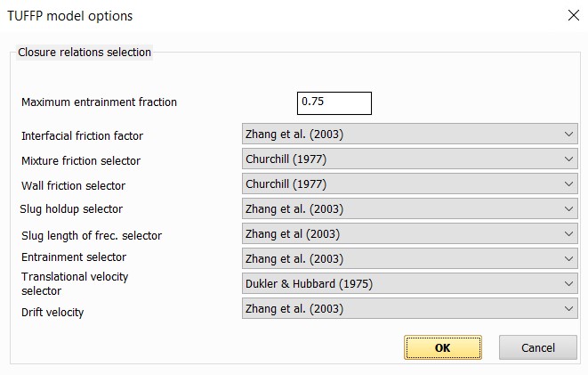Click the chevron arrow of Entrainment selector
588x375 pixels.
coord(568,259)
